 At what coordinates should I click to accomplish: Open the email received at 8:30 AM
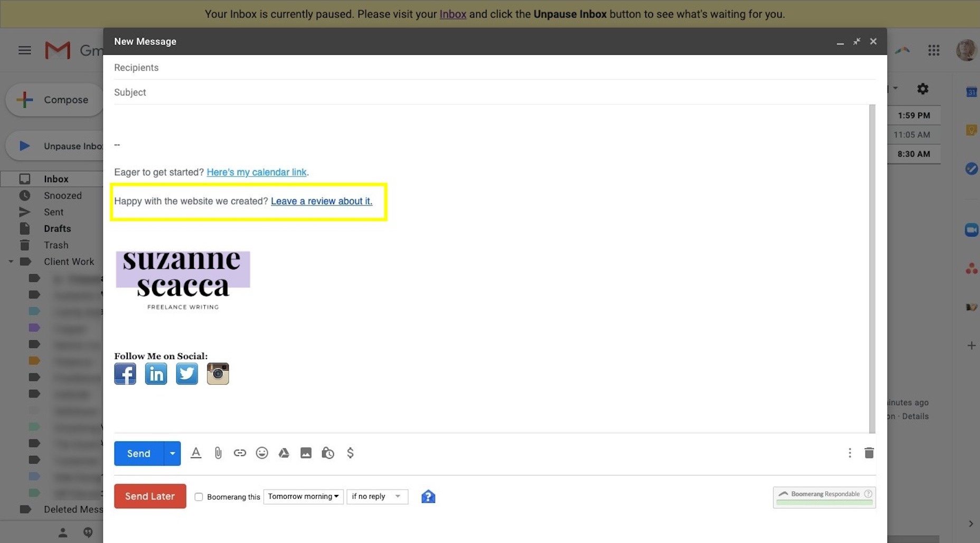(x=914, y=154)
